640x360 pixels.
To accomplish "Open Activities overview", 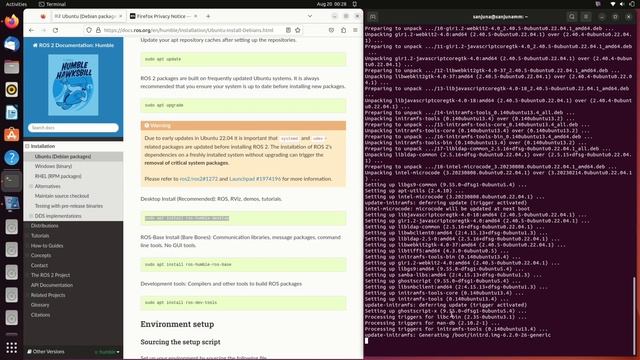I will [16, 4].
